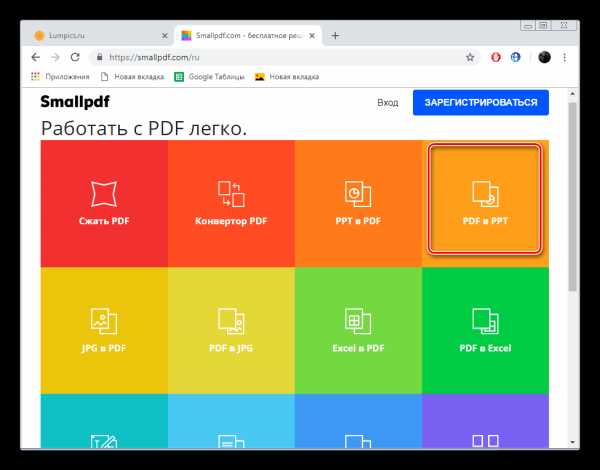This screenshot has height=470, width=600.
Task: Click the red Opera extension icon
Action: (x=496, y=57)
